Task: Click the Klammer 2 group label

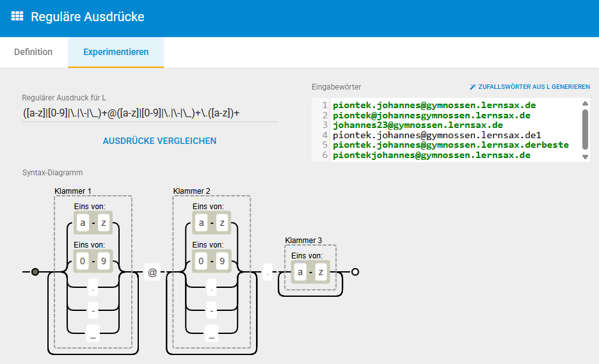Action: tap(191, 191)
